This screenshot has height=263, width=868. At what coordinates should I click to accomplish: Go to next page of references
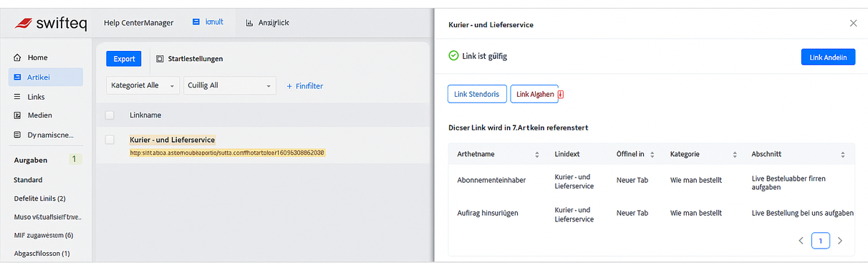pos(840,241)
